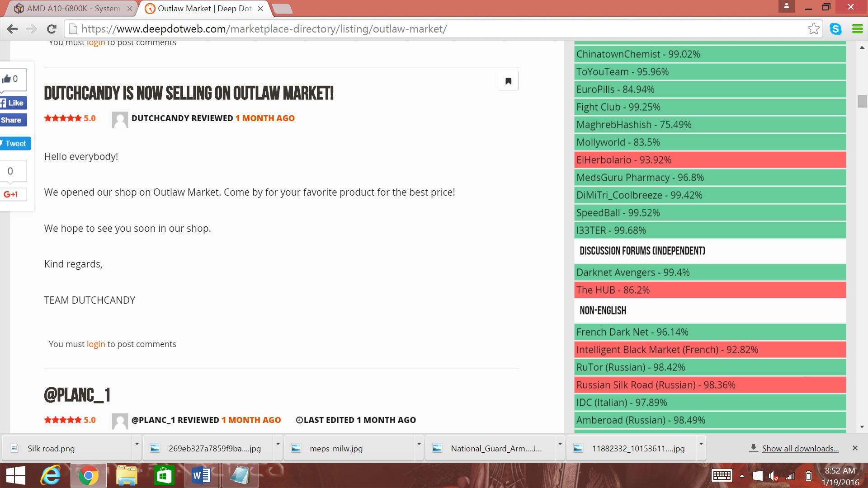Switch to AMD A10-6800K tab
Image resolution: width=868 pixels, height=488 pixels.
click(72, 9)
